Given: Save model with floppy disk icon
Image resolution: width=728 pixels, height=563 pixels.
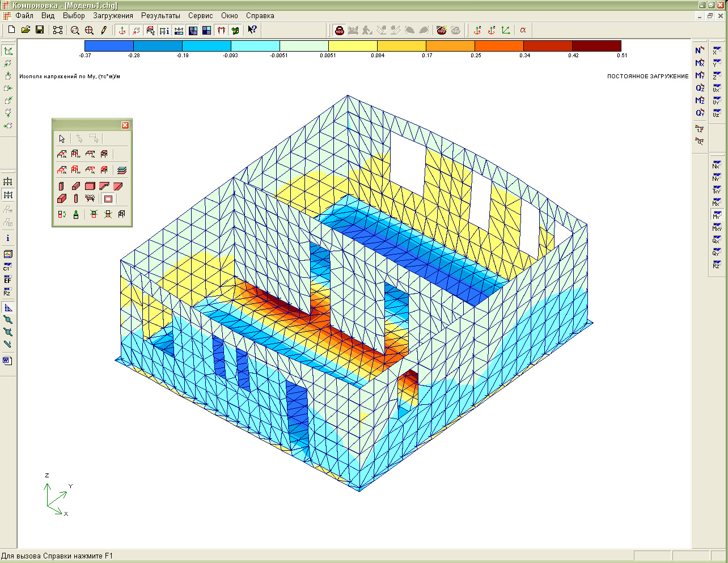Looking at the screenshot, I should (x=40, y=30).
